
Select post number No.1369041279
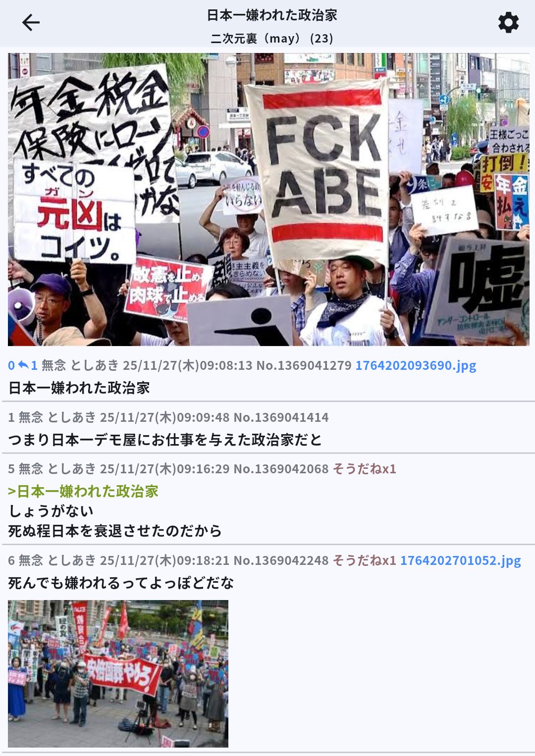pyautogui.click(x=304, y=365)
